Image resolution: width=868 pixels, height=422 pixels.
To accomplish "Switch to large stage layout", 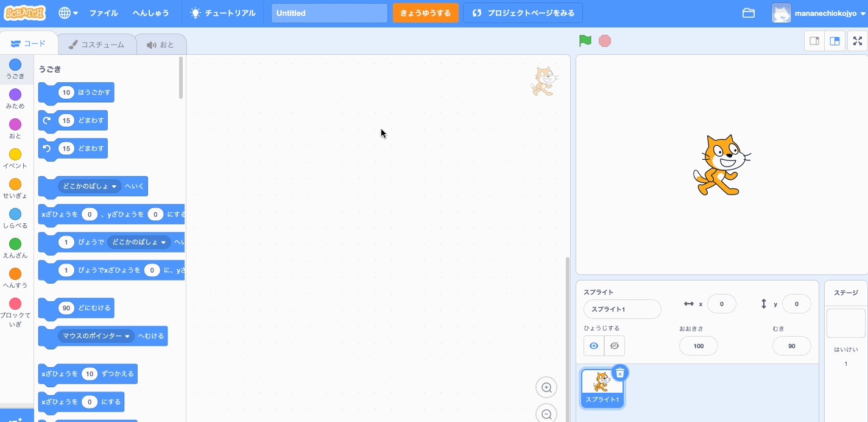I will [835, 41].
